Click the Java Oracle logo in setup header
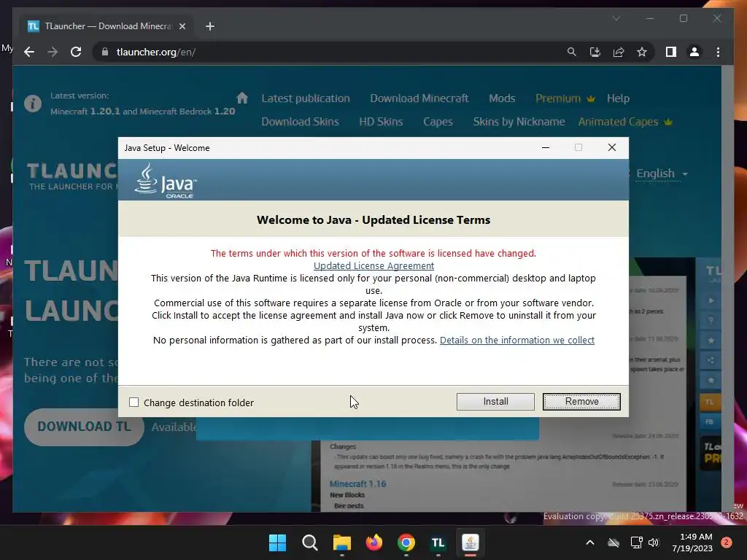 click(x=166, y=181)
